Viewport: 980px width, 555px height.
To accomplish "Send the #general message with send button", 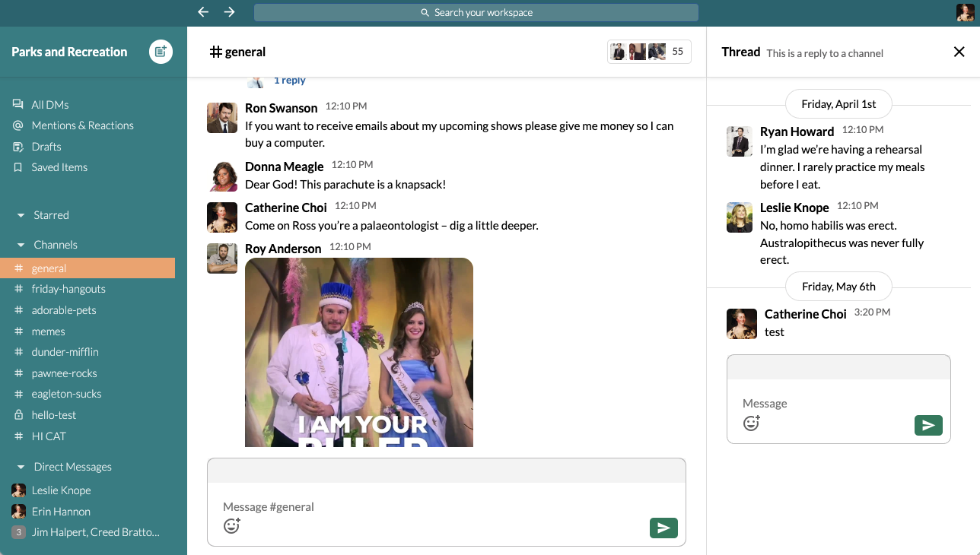I will [x=663, y=528].
